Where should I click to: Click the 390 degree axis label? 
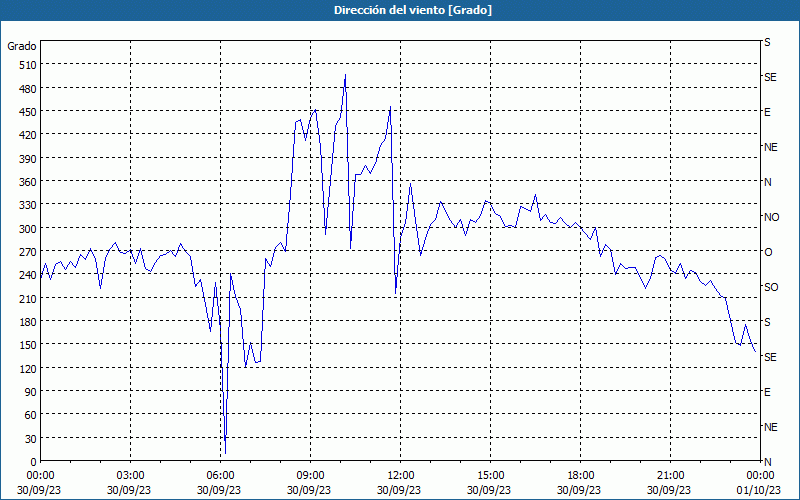(28, 159)
